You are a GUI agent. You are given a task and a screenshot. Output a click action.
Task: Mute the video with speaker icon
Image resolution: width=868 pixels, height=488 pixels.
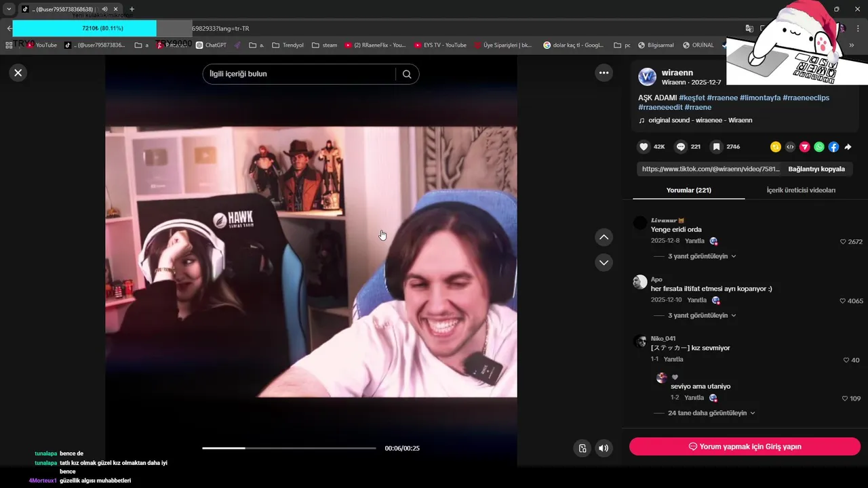tap(604, 448)
